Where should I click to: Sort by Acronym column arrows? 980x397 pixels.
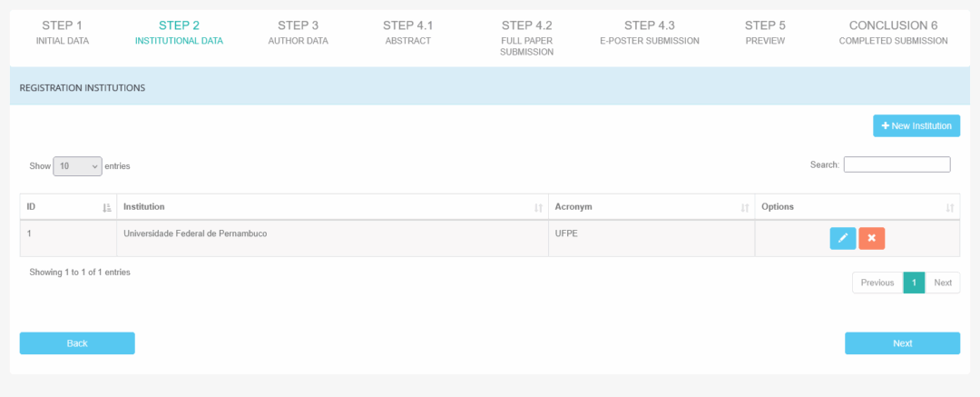tap(745, 208)
